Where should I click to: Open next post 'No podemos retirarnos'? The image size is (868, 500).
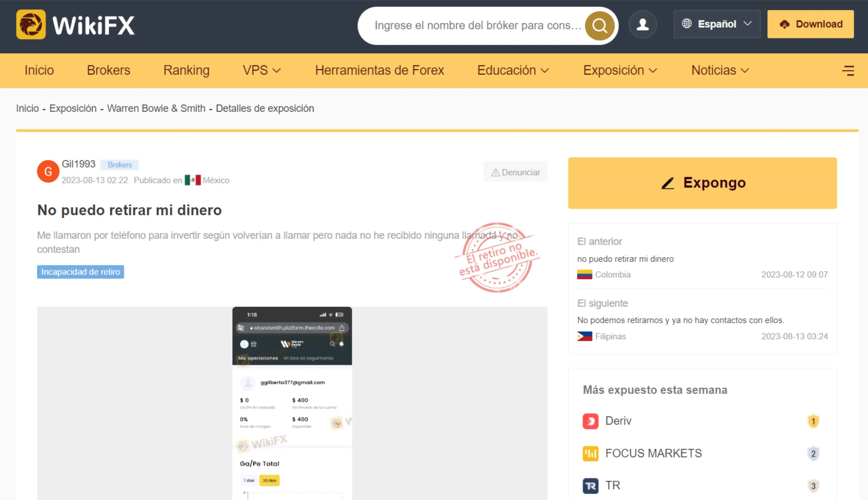pyautogui.click(x=681, y=320)
